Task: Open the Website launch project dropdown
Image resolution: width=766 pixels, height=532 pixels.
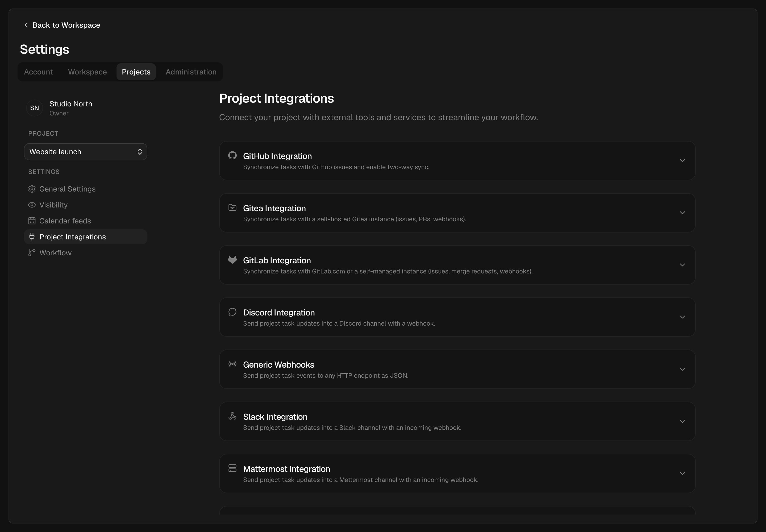Action: [86, 152]
